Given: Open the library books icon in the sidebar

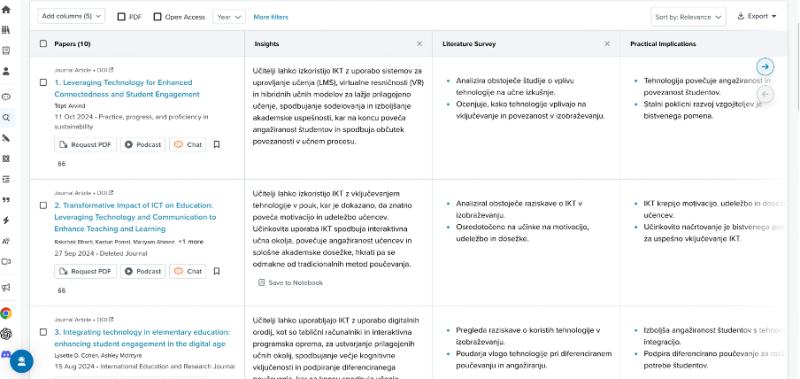Looking at the screenshot, I should (6, 30).
